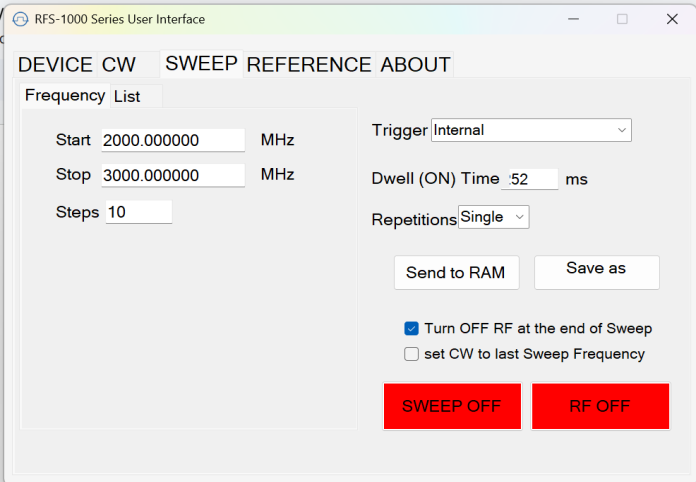Screen dimensions: 696x482
Task: Click the Stop field's MHz unit label
Action: 277,174
